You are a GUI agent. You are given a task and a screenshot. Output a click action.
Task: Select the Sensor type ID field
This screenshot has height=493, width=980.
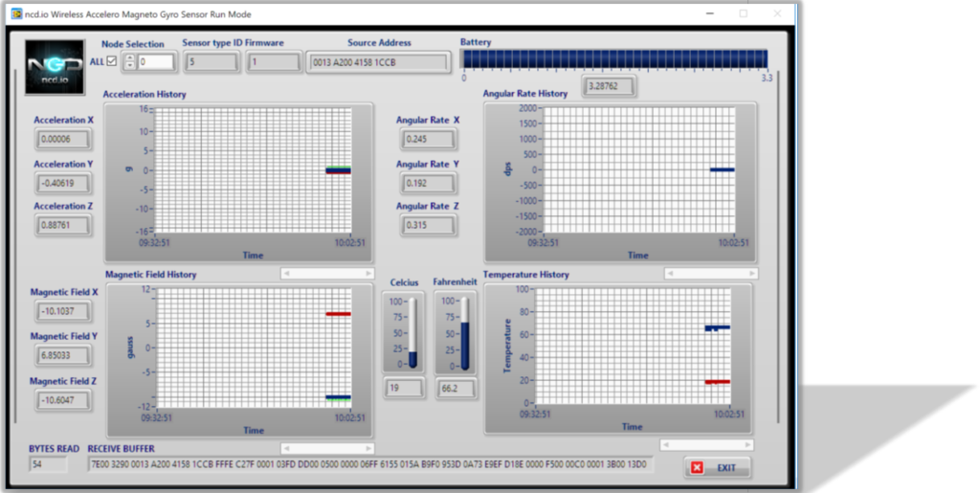(211, 62)
